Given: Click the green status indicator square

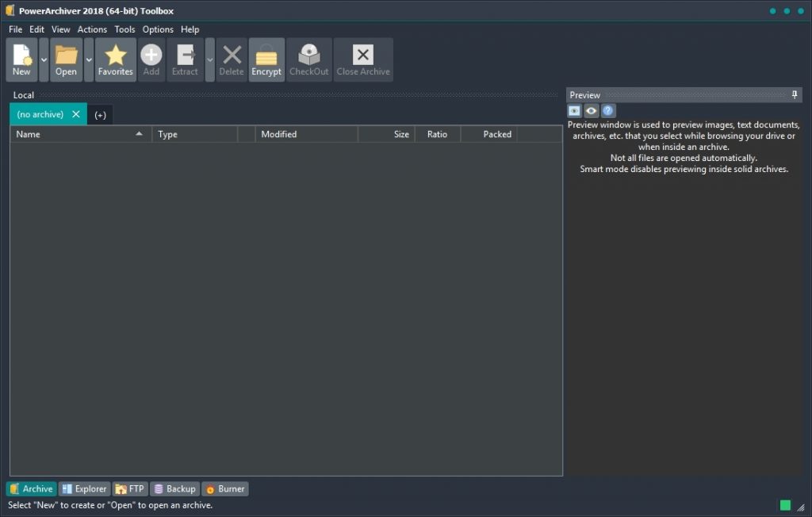Looking at the screenshot, I should (785, 506).
